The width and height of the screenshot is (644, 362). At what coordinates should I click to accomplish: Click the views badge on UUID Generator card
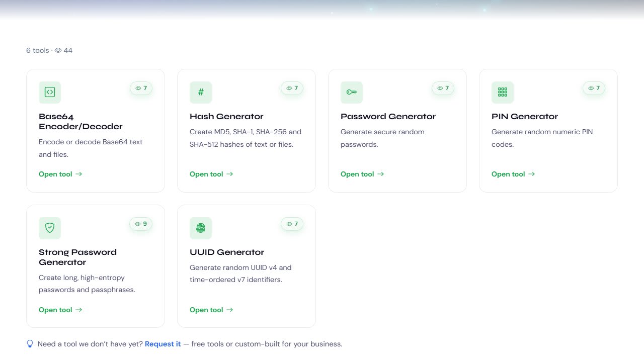click(x=292, y=224)
